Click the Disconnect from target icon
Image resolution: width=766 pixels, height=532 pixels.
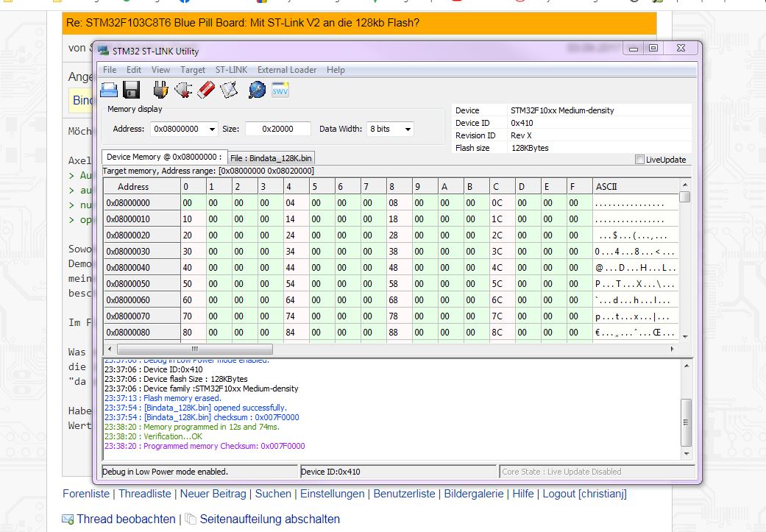tap(183, 90)
